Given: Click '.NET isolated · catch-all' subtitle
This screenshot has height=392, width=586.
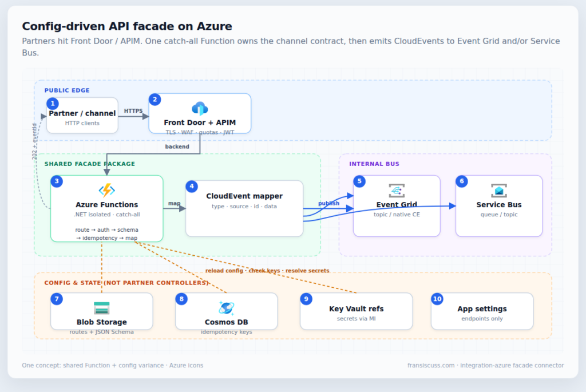Looking at the screenshot, I should click(x=107, y=215).
